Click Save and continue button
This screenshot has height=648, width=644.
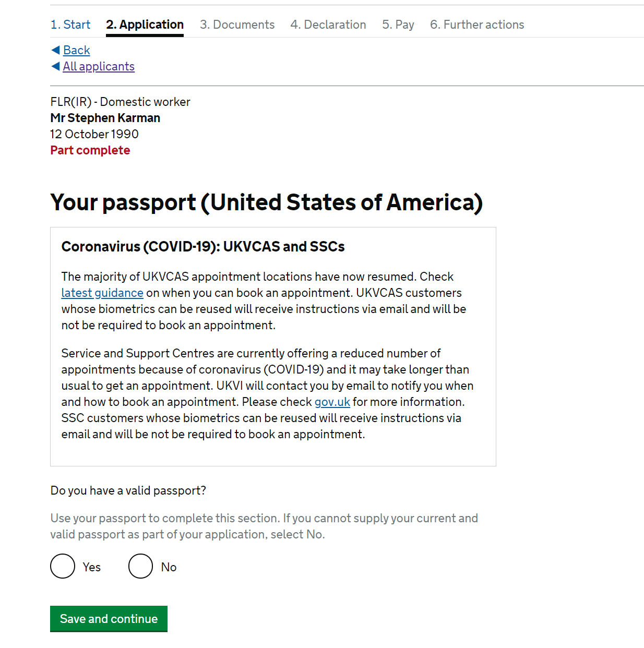[109, 619]
